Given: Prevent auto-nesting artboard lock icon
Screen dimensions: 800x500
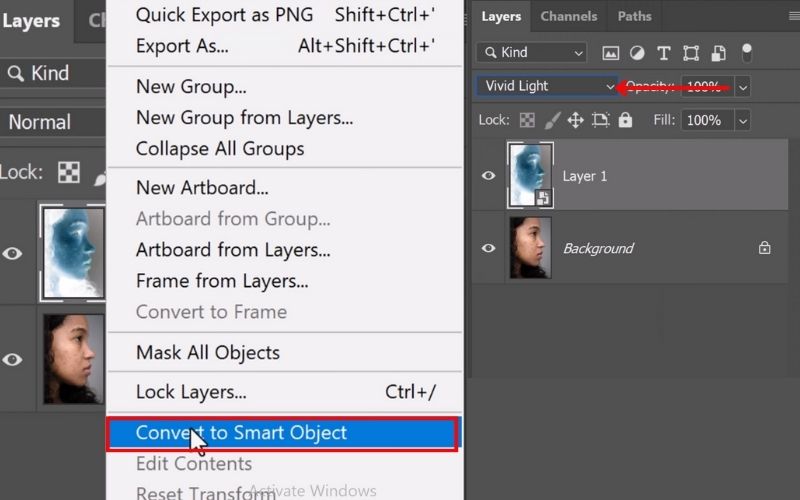Looking at the screenshot, I should click(x=601, y=120).
